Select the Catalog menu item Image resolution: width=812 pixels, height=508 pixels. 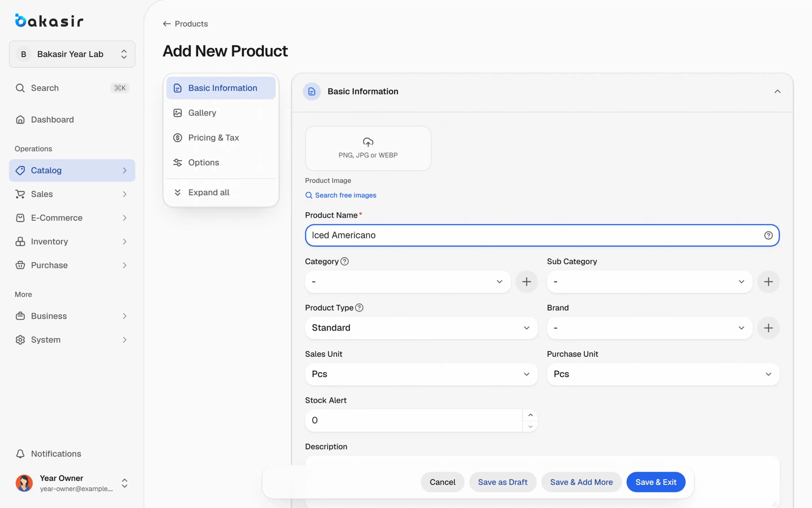pos(72,170)
